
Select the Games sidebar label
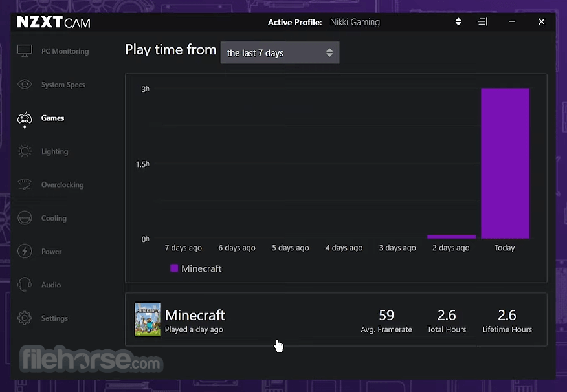pos(53,118)
